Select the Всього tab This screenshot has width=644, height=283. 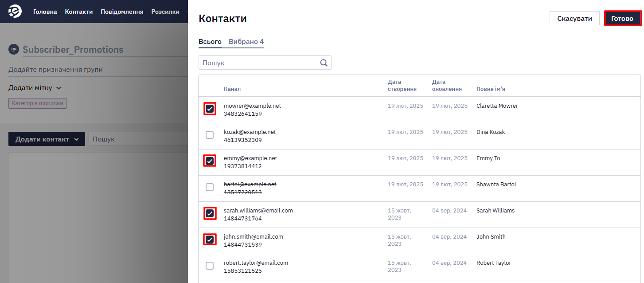210,42
